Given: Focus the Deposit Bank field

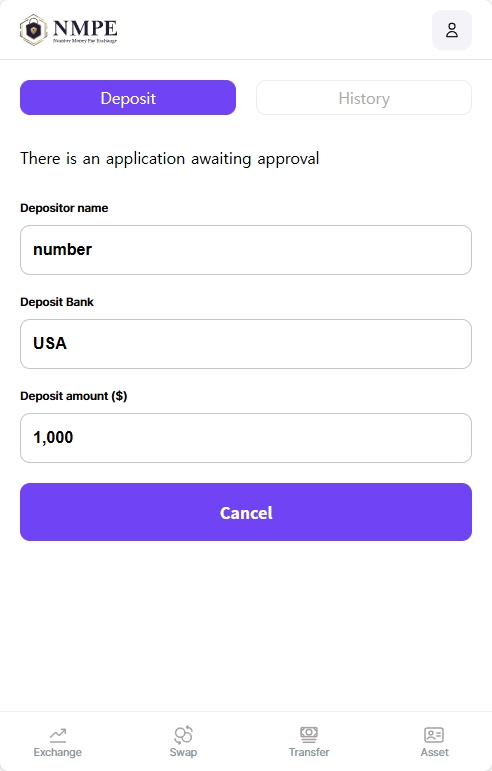Looking at the screenshot, I should 246,344.
